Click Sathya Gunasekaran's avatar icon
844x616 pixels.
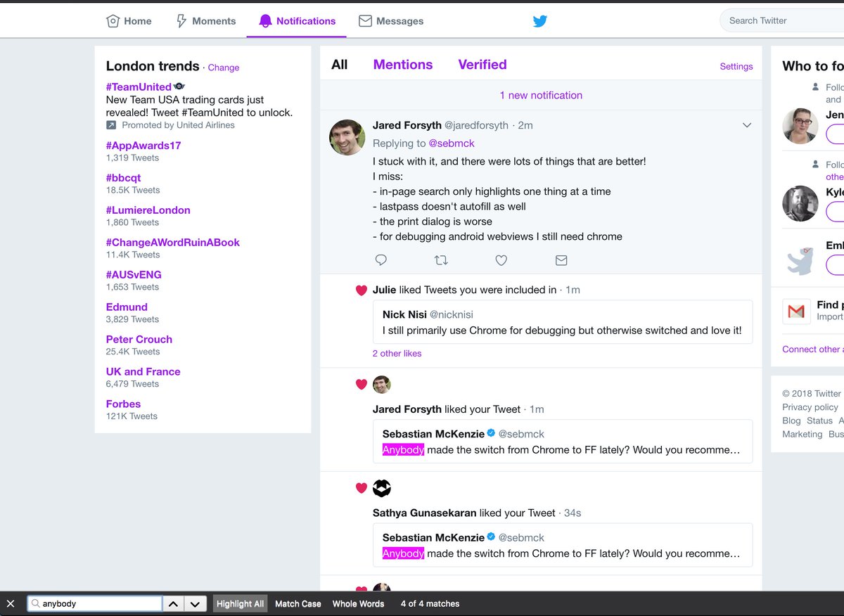click(x=381, y=487)
